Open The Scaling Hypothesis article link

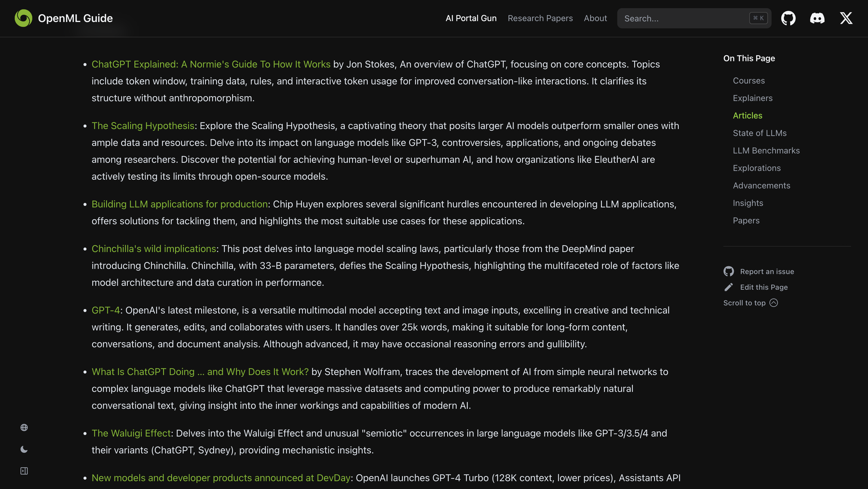pyautogui.click(x=143, y=126)
